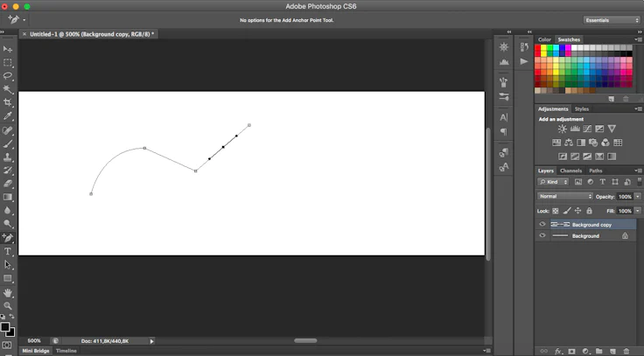
Task: Select the Eraser tool
Action: pyautogui.click(x=7, y=184)
